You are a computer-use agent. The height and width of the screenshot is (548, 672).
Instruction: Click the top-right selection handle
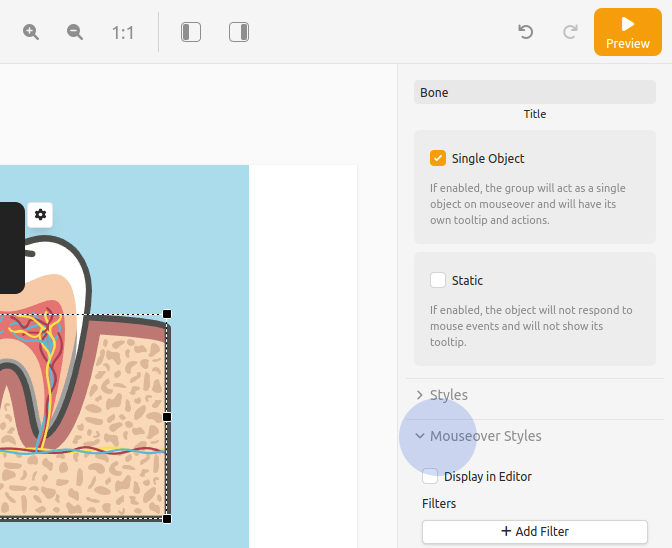(167, 314)
